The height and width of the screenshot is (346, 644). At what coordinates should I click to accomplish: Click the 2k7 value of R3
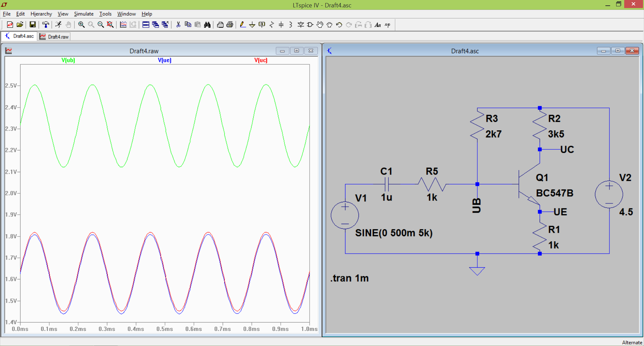[493, 134]
